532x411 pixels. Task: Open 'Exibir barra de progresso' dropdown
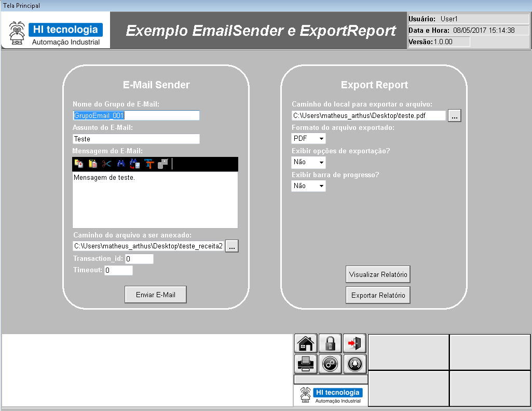308,186
